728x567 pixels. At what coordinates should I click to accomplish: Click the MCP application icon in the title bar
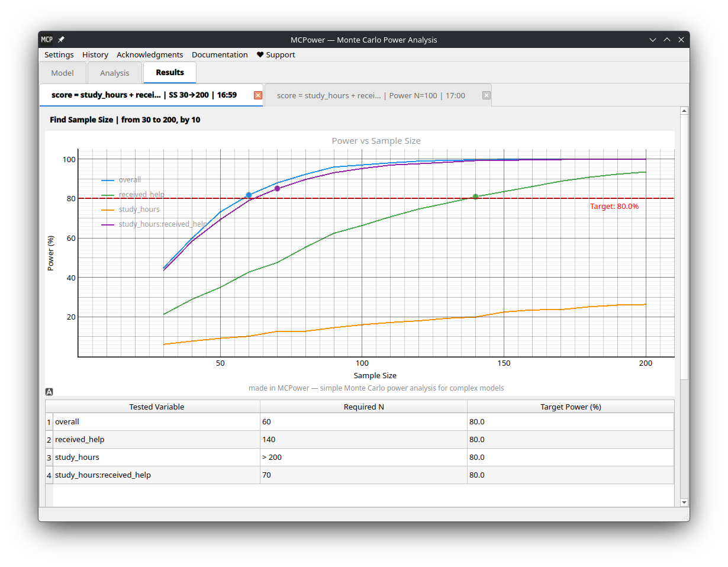coord(47,39)
